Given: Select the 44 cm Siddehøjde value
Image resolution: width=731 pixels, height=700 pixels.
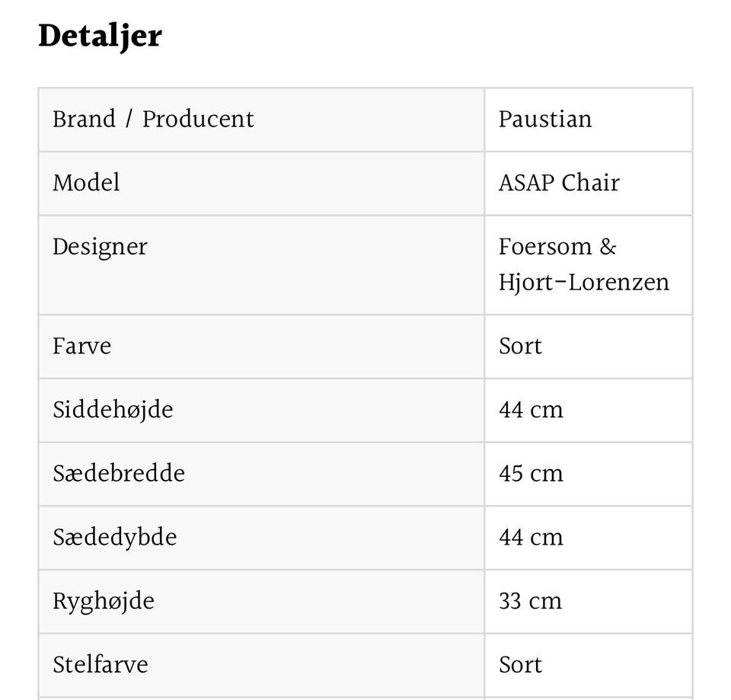Looking at the screenshot, I should click(x=531, y=410).
